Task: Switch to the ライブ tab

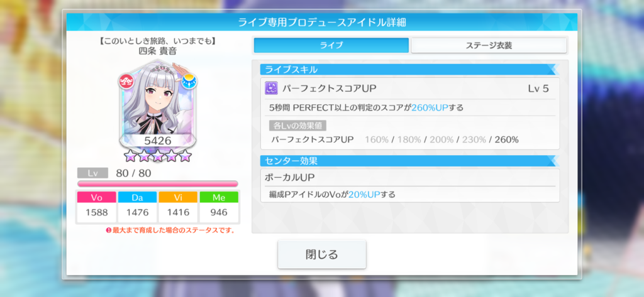Action: 331,46
